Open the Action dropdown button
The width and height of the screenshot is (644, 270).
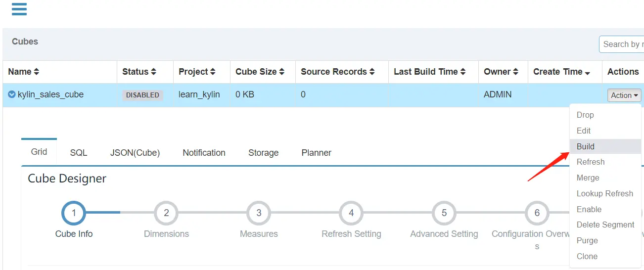624,95
